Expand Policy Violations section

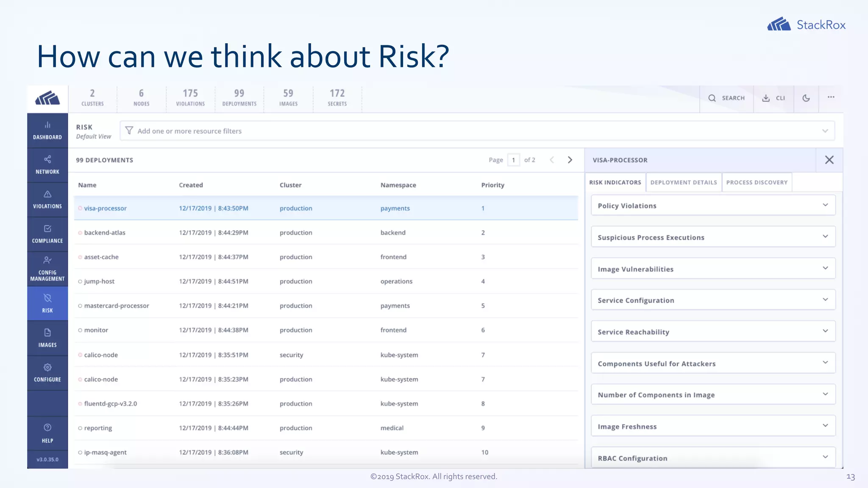713,205
